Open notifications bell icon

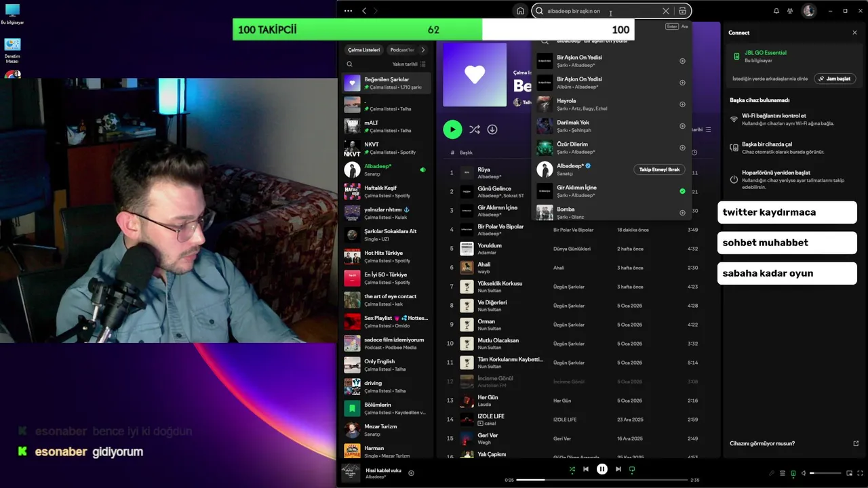(x=776, y=11)
